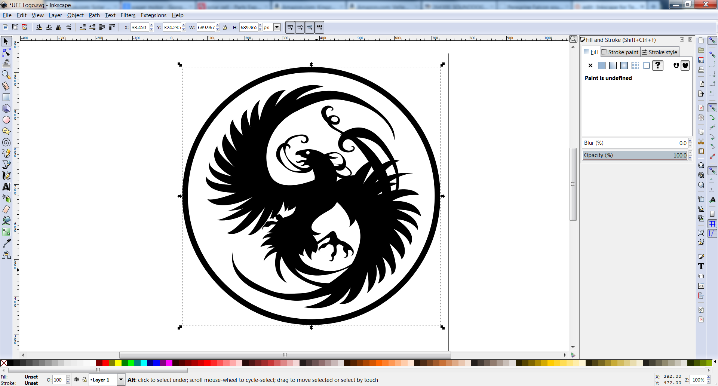Select the Star polygon tool
The image size is (718, 386).
click(6, 131)
